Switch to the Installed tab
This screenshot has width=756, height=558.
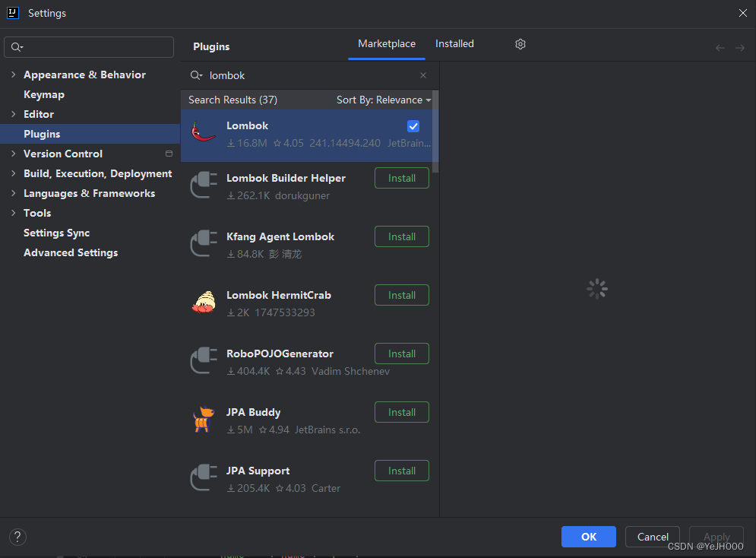(x=454, y=44)
